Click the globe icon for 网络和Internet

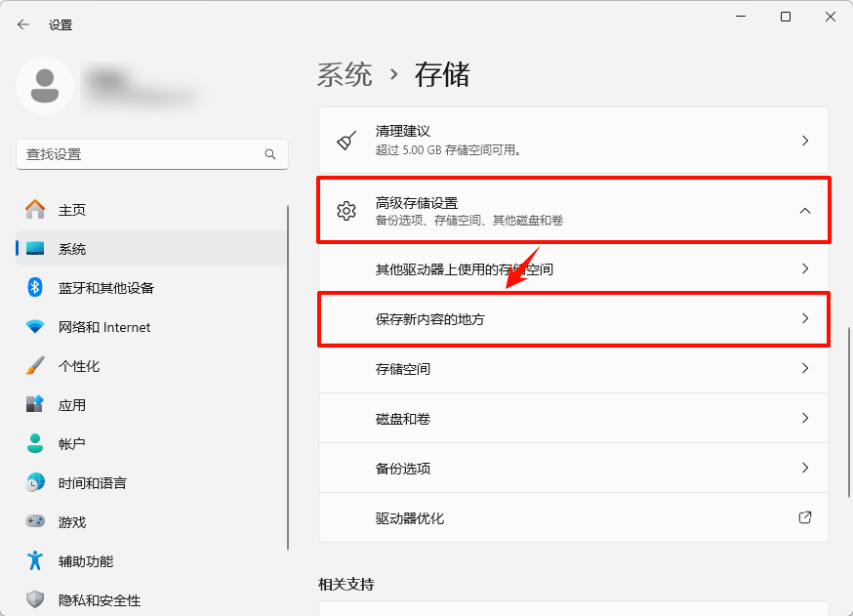pos(35,326)
